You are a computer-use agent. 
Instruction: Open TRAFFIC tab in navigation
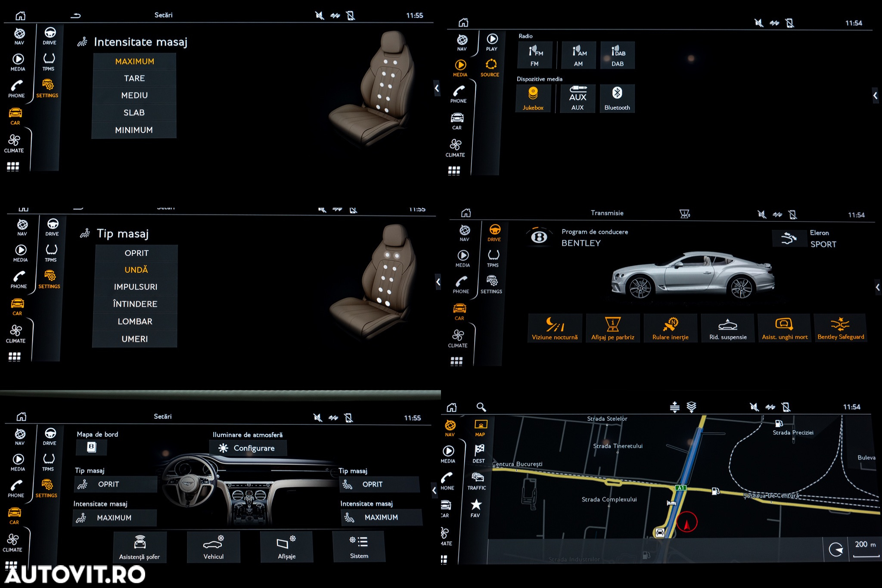(477, 481)
